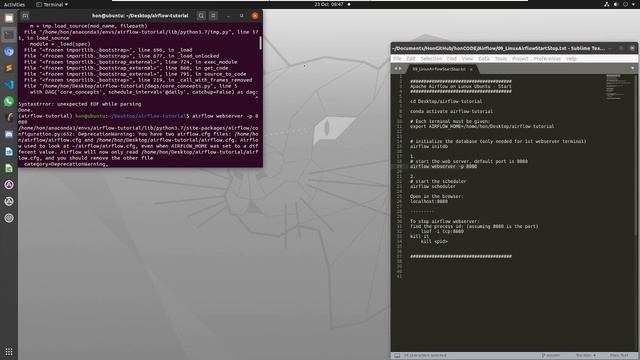Open the Plain Text syntax selector

[x=619, y=356]
